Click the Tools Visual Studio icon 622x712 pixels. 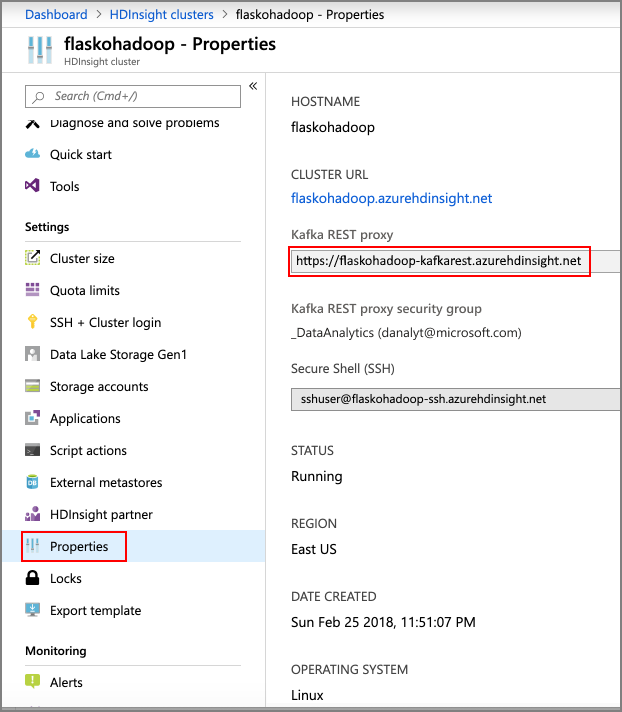pyautogui.click(x=32, y=187)
